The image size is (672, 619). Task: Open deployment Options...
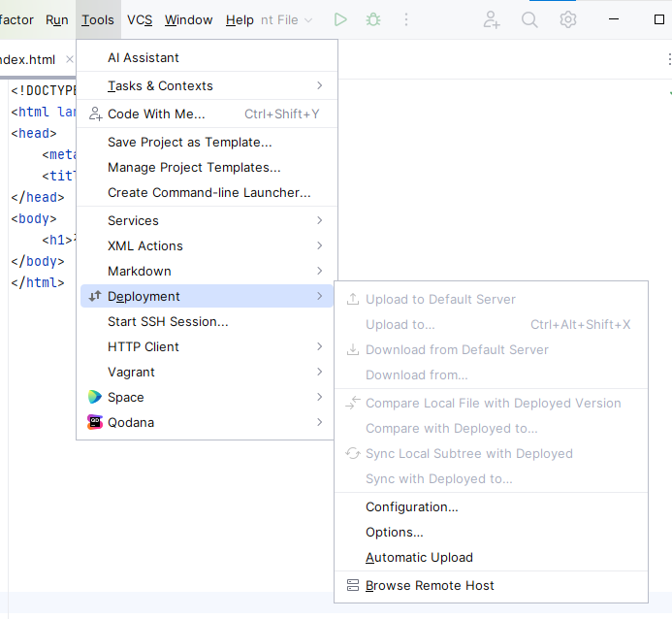[x=491, y=533]
